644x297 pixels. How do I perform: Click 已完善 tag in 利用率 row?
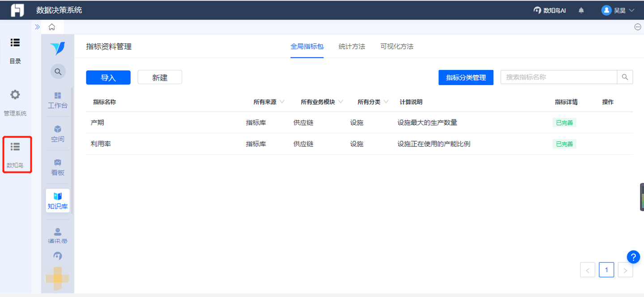564,144
